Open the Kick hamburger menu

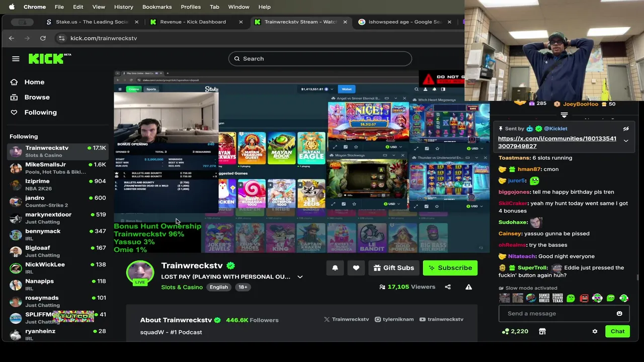[x=16, y=59]
